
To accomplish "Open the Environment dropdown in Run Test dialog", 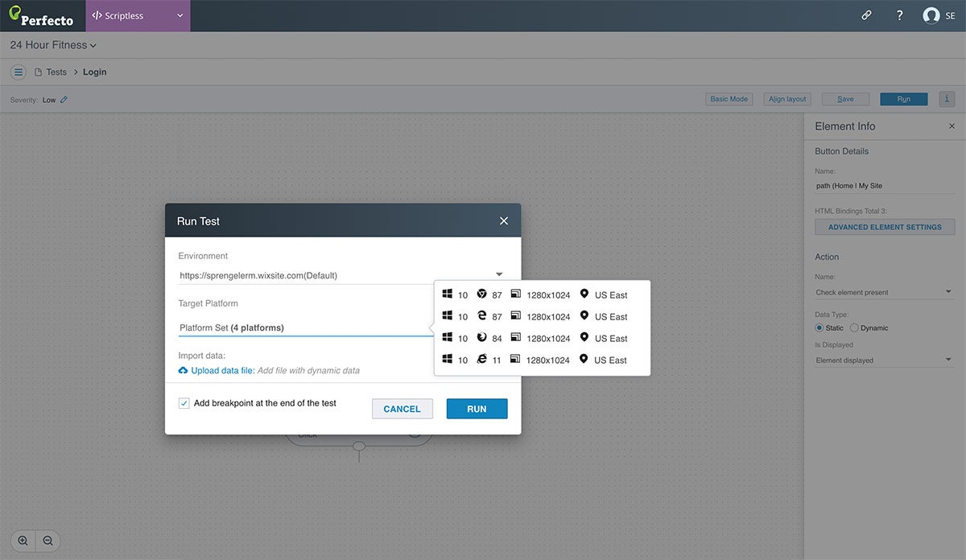I will coord(498,274).
